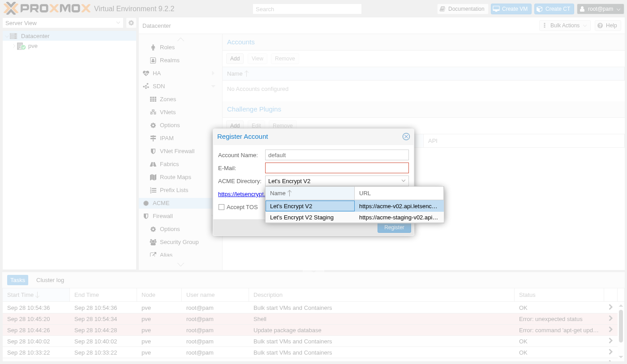Close the Register Account dialog
The width and height of the screenshot is (627, 364).
[x=406, y=137]
